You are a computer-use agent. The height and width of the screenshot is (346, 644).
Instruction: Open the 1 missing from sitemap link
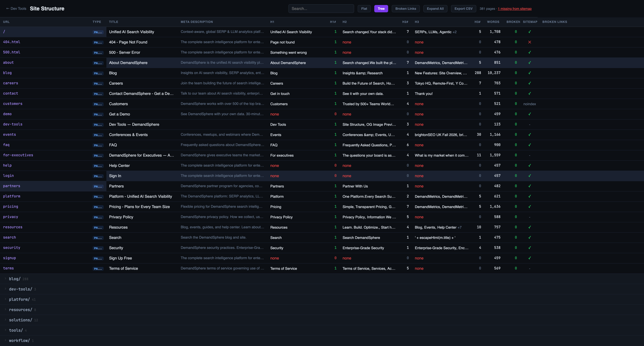point(515,9)
